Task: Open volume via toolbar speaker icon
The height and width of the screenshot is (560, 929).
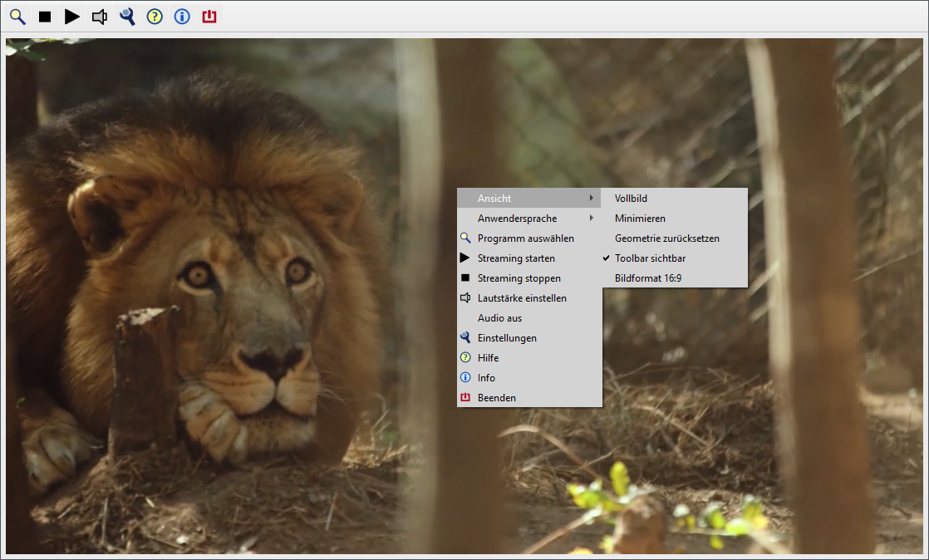Action: click(x=100, y=17)
